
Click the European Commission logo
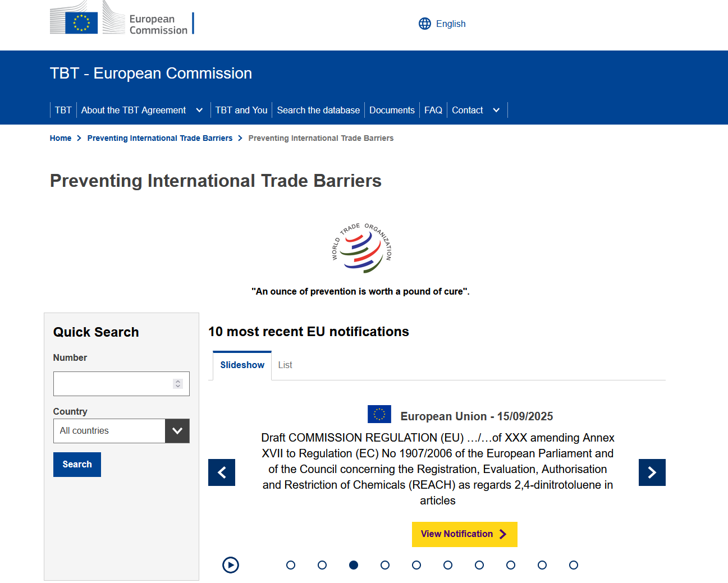coord(122,19)
